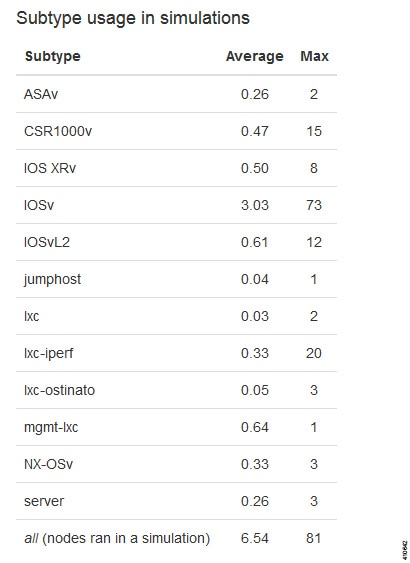Click the total average value 6.54
The height and width of the screenshot is (563, 410).
(255, 538)
